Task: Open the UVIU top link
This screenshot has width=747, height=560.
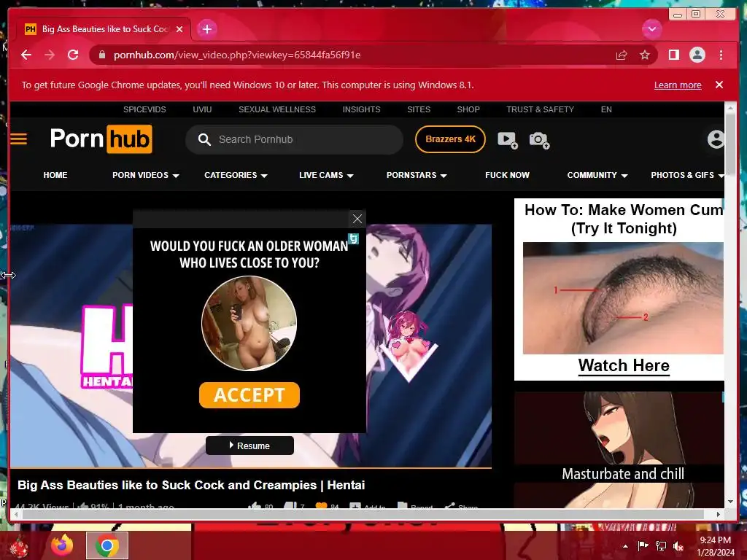Action: [202, 109]
